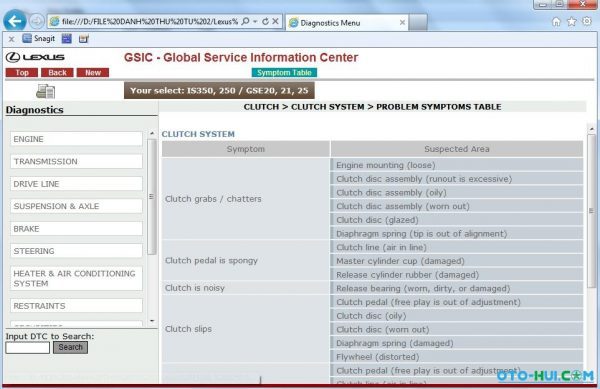This screenshot has height=389, width=600.
Task: Click the diagnostics list scroll-down arrow
Action: (152, 321)
